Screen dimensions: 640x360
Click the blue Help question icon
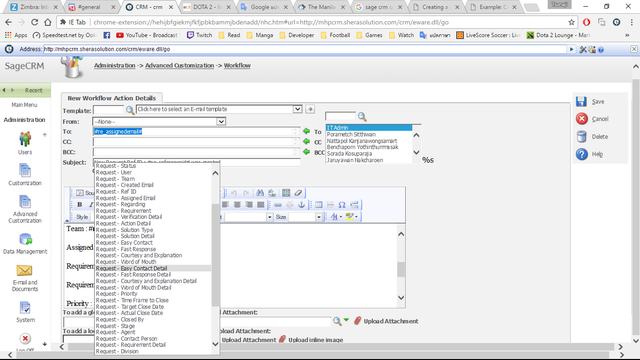(582, 154)
